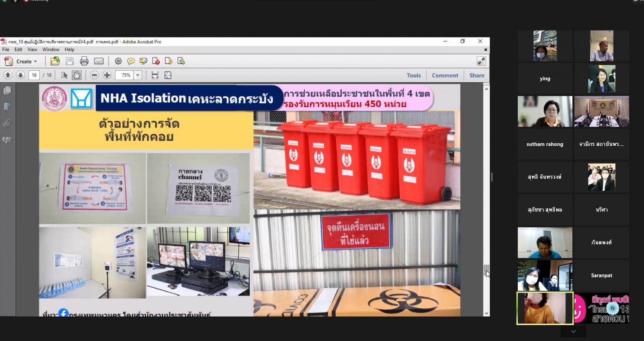The image size is (644, 341).
Task: Click the Create PDF icon
Action: click(x=9, y=61)
